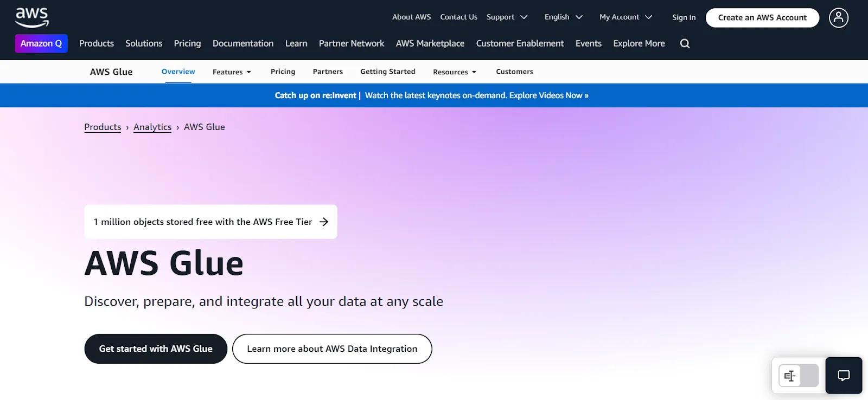Click the AWS Glue breadcrumb text
This screenshot has width=868, height=400.
[x=205, y=127]
